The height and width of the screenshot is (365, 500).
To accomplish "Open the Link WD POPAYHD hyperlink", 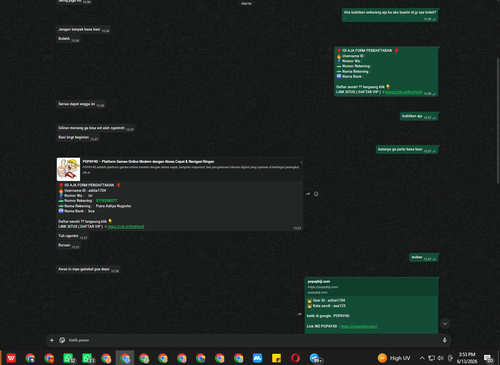I will [x=359, y=326].
